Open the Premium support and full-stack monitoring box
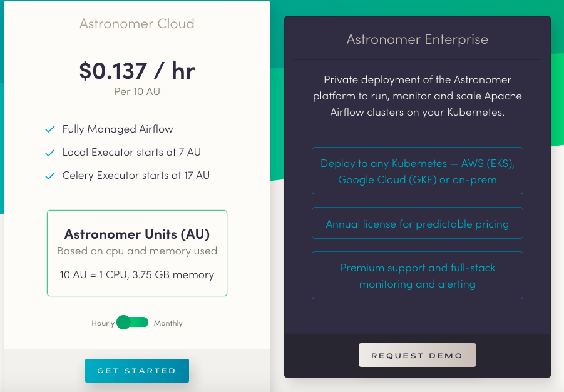Screen dimensions: 564x392 pos(418,275)
